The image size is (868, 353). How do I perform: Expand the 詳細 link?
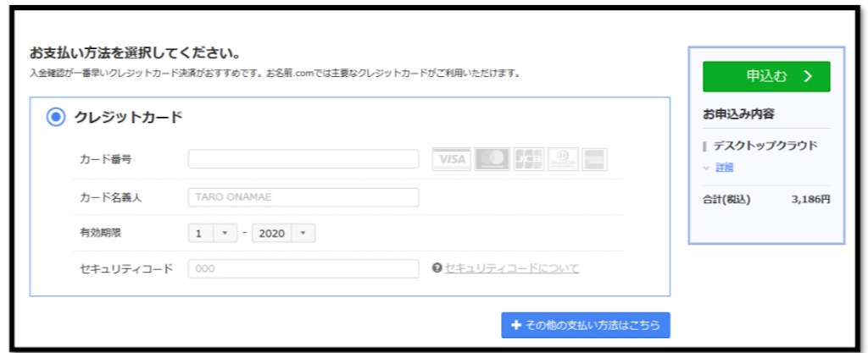pyautogui.click(x=724, y=168)
